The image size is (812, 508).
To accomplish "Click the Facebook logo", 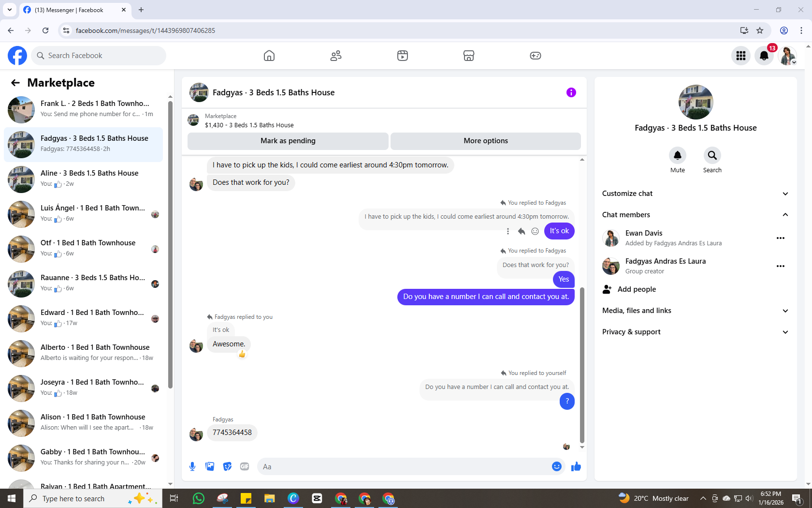I will pyautogui.click(x=17, y=56).
